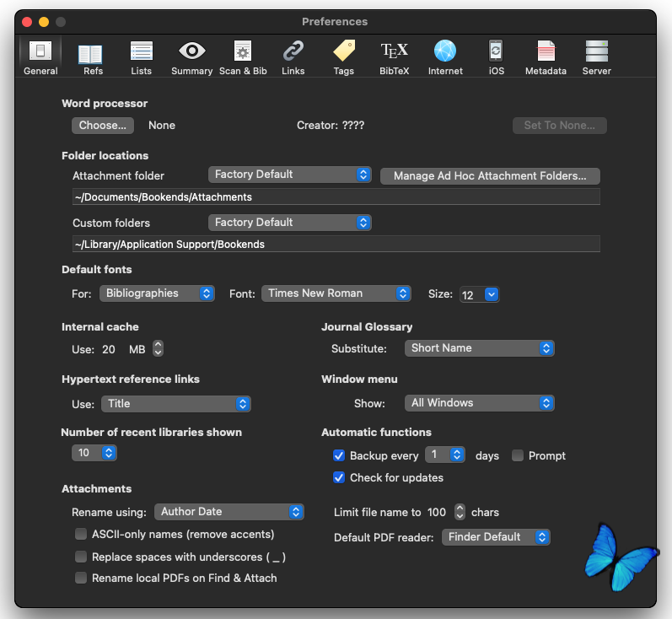Enable ASCII-only names checkbox
Image resolution: width=672 pixels, height=619 pixels.
click(81, 534)
